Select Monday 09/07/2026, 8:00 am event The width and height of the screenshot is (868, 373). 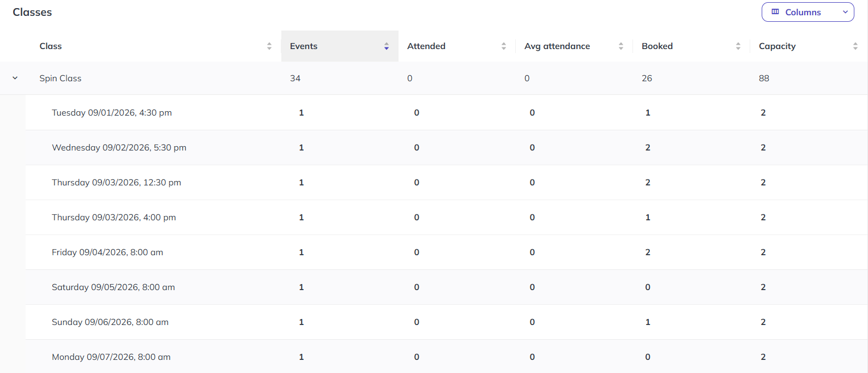click(x=111, y=357)
